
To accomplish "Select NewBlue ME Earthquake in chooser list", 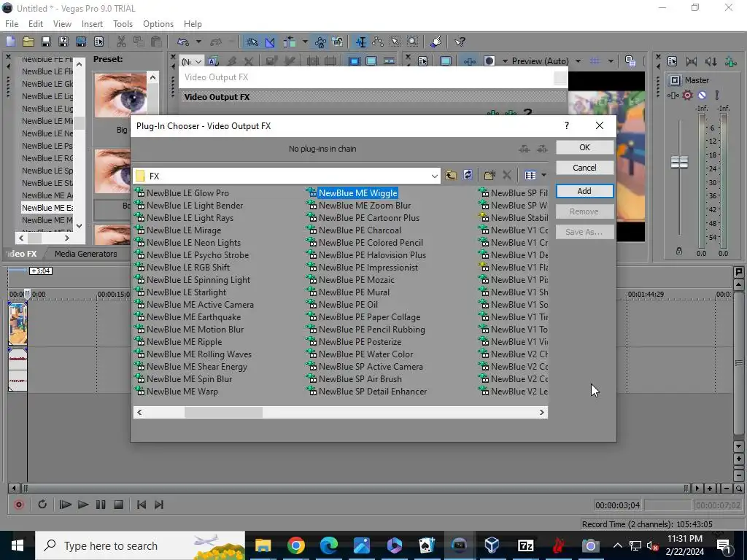I will pos(193,316).
